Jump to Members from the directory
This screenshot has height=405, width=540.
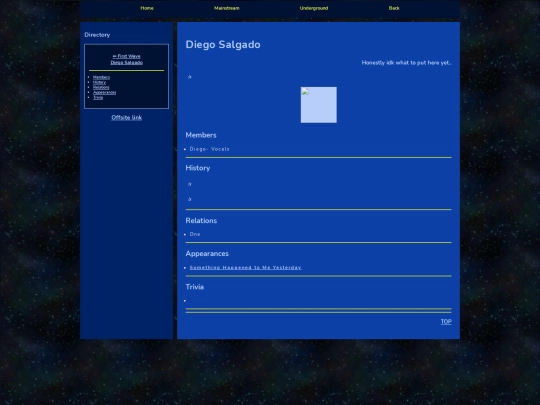click(x=101, y=77)
